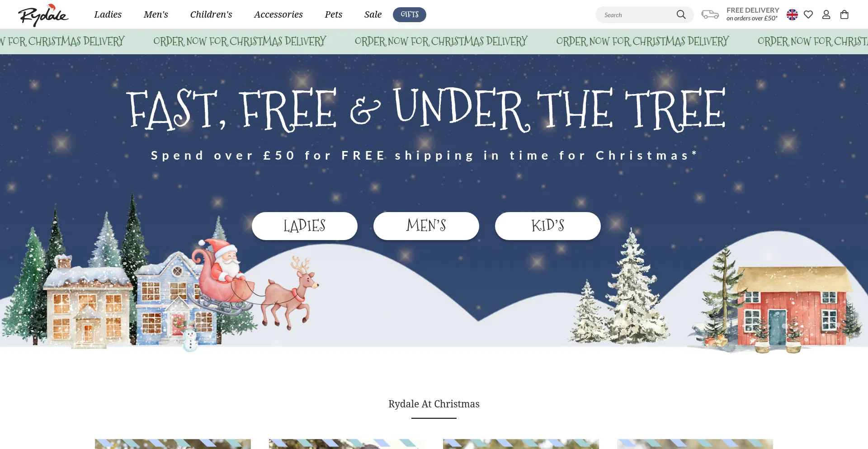
Task: Open the shopping bag icon
Action: [844, 14]
